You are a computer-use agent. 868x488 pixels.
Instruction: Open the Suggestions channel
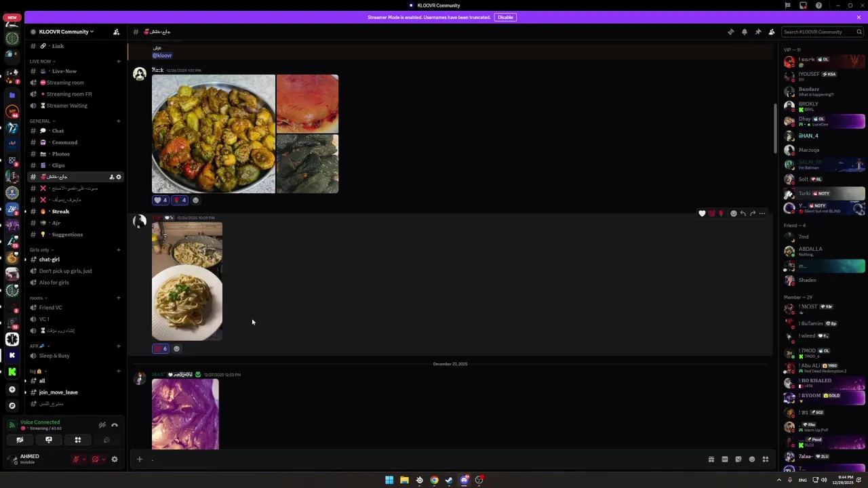75,235
